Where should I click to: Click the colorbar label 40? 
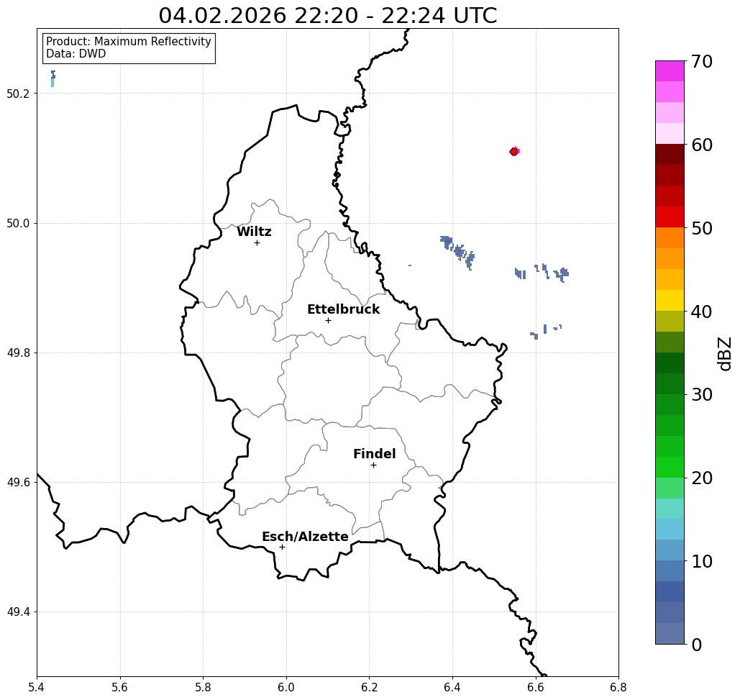[702, 312]
